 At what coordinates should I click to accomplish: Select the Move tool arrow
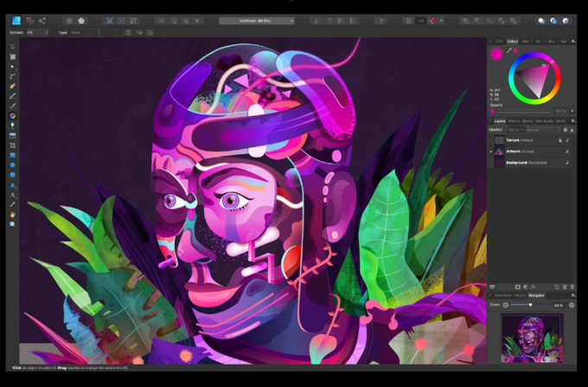point(12,47)
